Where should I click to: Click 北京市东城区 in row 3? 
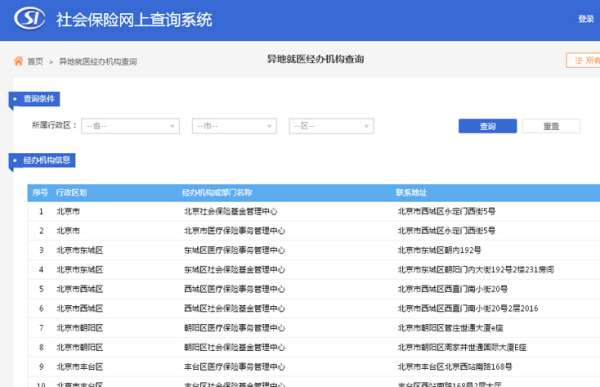pyautogui.click(x=80, y=250)
